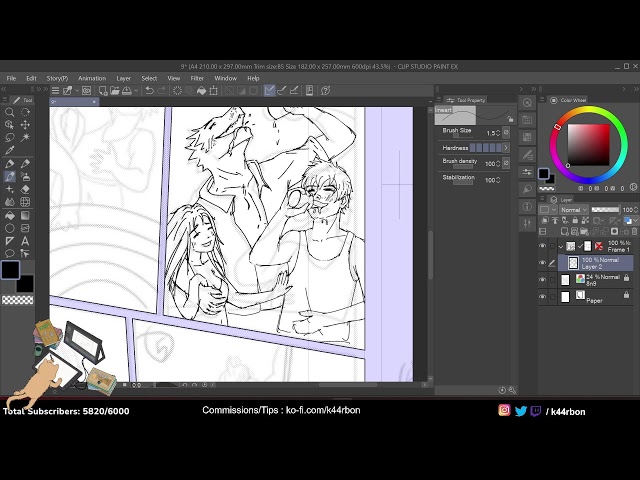The width and height of the screenshot is (640, 480).
Task: Toggle visibility of Frame 1 folder
Action: pyautogui.click(x=542, y=246)
